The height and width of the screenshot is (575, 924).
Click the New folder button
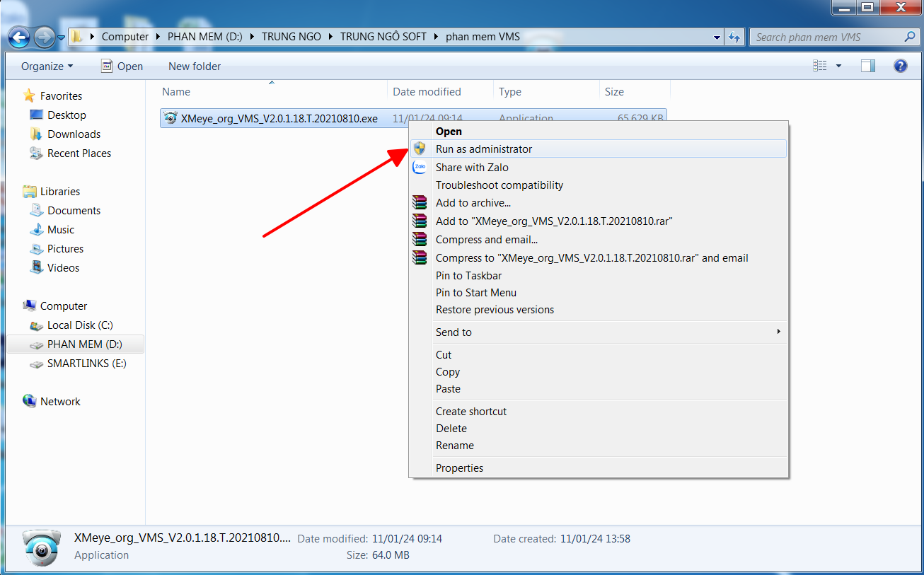click(195, 66)
